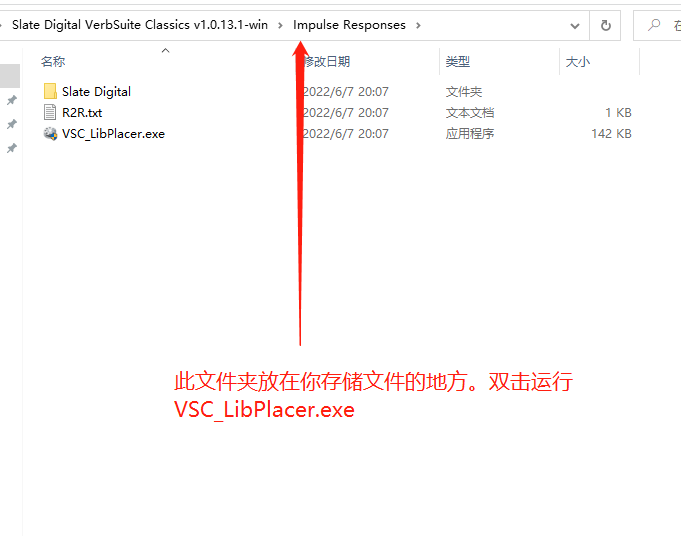Select the VSC_LibPlacer.exe application icon

point(50,133)
